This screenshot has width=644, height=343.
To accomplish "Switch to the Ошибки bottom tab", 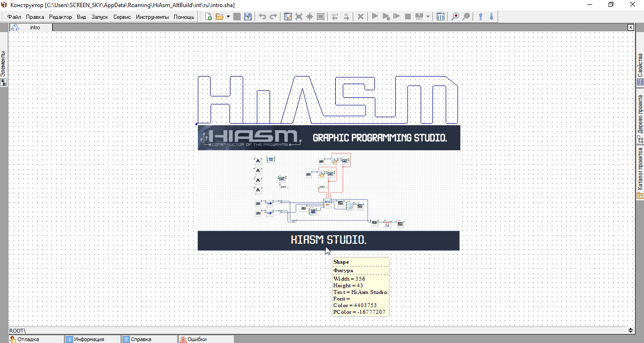I will [206, 339].
